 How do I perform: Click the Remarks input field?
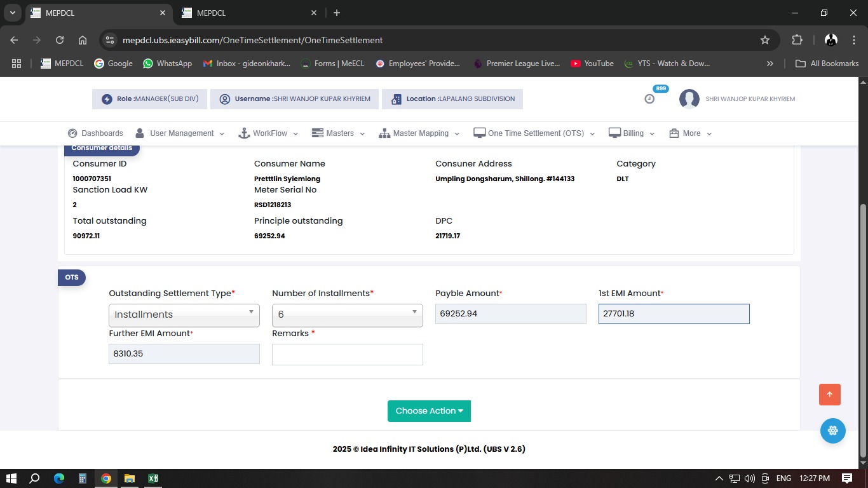click(x=348, y=355)
